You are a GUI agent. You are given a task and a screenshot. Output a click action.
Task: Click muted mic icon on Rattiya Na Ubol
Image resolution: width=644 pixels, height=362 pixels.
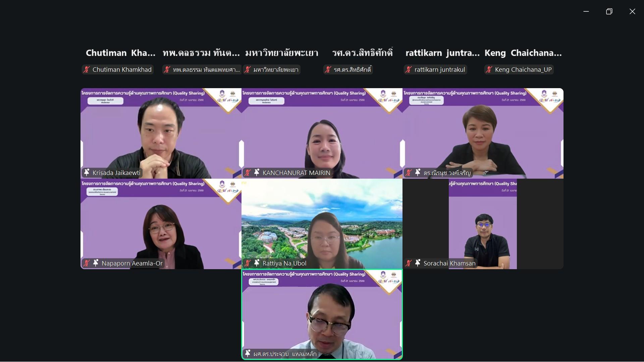tap(248, 263)
